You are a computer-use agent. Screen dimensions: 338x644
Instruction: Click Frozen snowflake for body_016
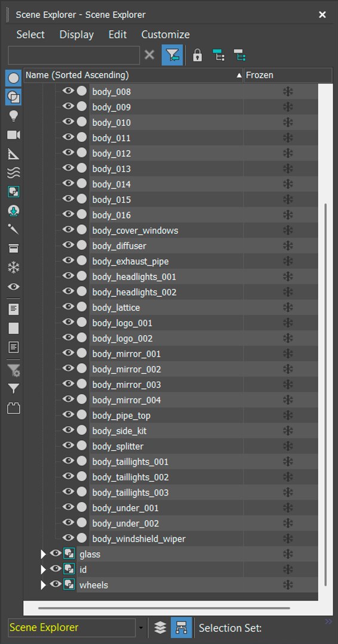pos(288,215)
